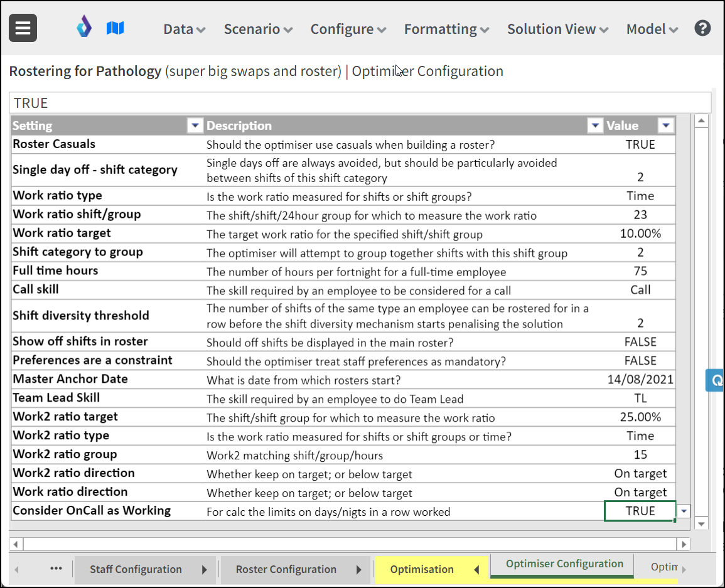Open the Formatting menu
This screenshot has width=725, height=588.
[x=446, y=29]
